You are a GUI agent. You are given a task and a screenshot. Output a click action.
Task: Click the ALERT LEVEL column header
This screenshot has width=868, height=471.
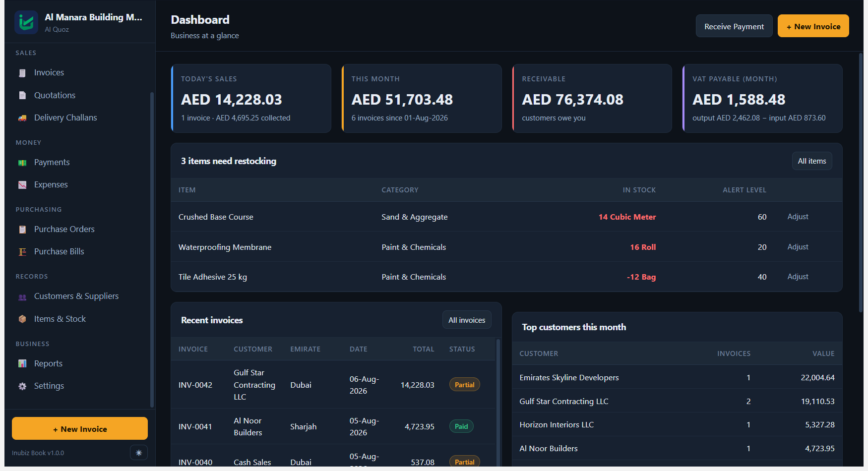tap(744, 190)
